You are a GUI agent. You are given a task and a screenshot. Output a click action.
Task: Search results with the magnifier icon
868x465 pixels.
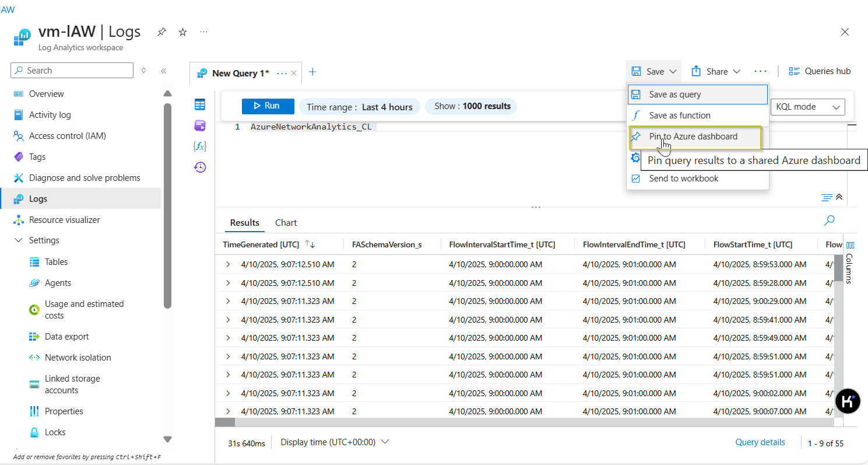click(x=829, y=221)
